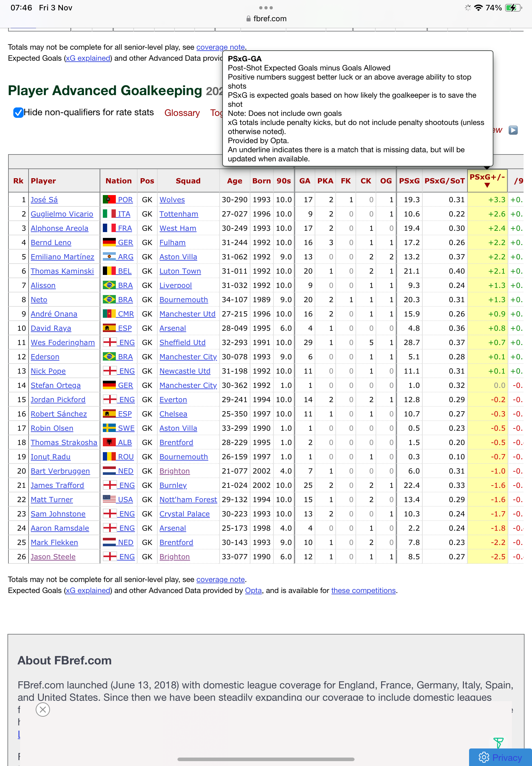
Task: Tap Bernd Leno's Germany flag GER link
Action: [x=118, y=243]
